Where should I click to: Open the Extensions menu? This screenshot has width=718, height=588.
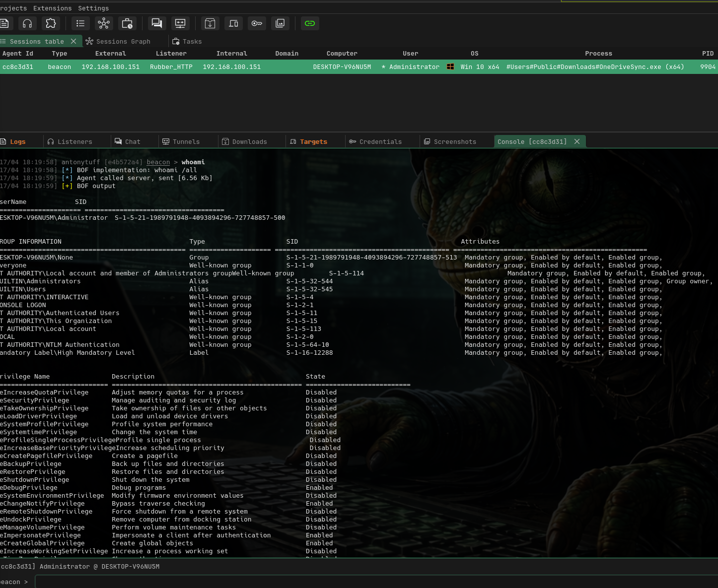tap(52, 8)
